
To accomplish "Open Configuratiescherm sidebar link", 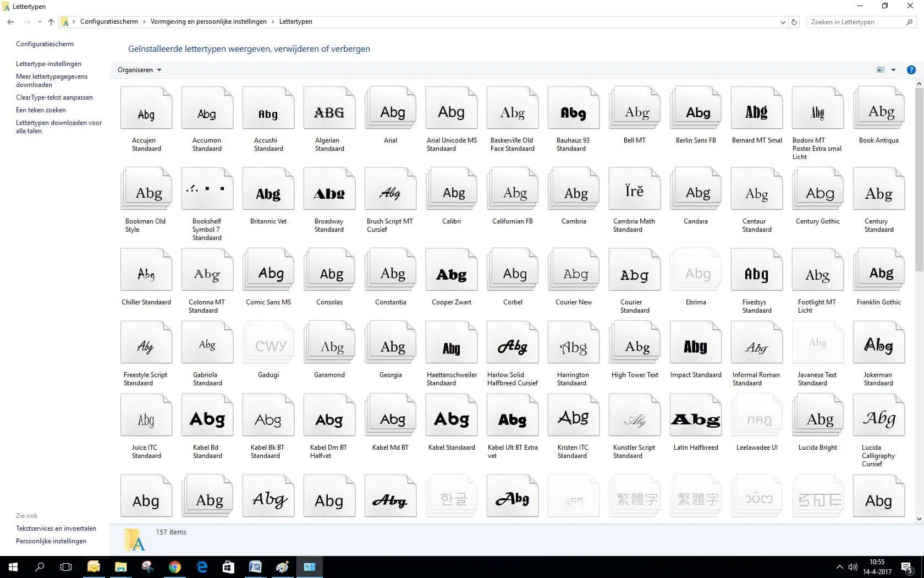I will point(45,44).
